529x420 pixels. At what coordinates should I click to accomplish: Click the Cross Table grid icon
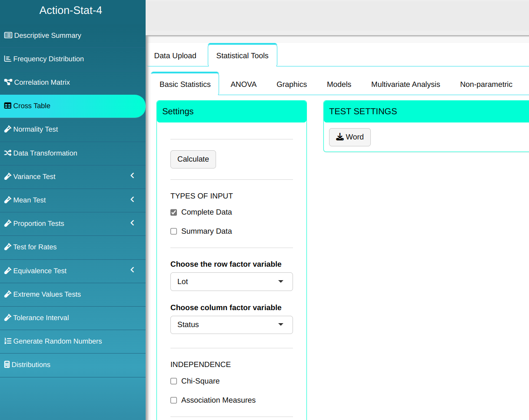tap(7, 106)
